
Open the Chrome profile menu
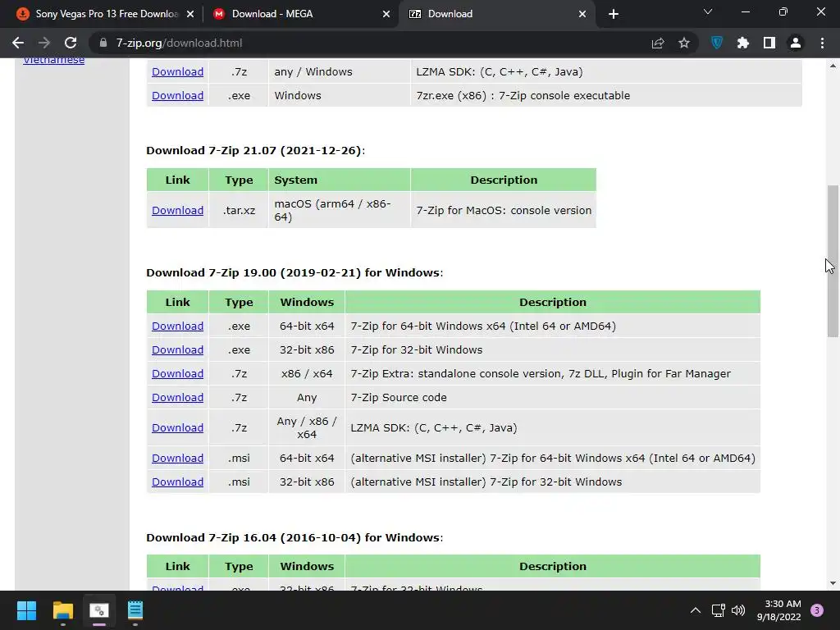(x=796, y=43)
